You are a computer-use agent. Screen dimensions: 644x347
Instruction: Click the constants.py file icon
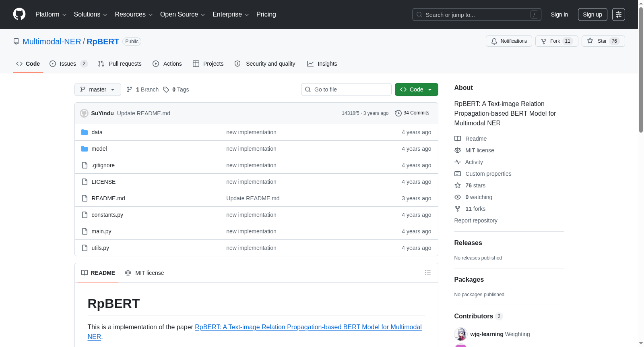click(x=85, y=215)
